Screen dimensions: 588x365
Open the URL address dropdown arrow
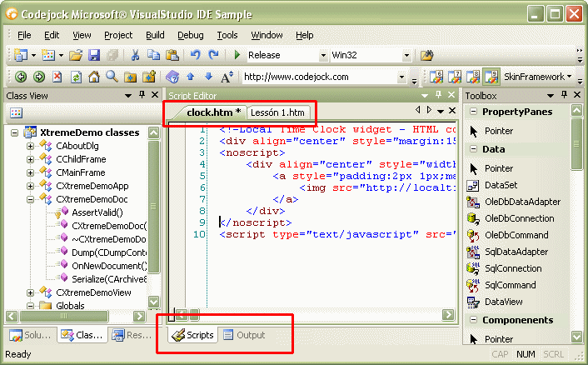pos(401,77)
